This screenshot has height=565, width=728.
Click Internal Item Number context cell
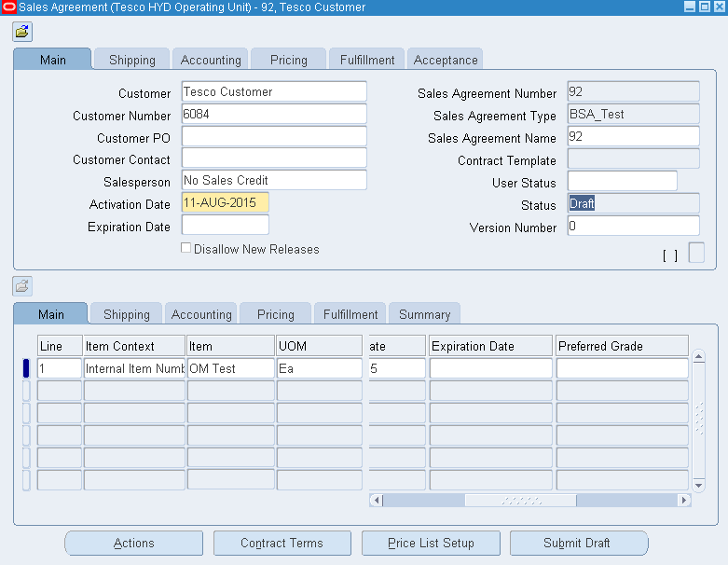[x=134, y=368]
